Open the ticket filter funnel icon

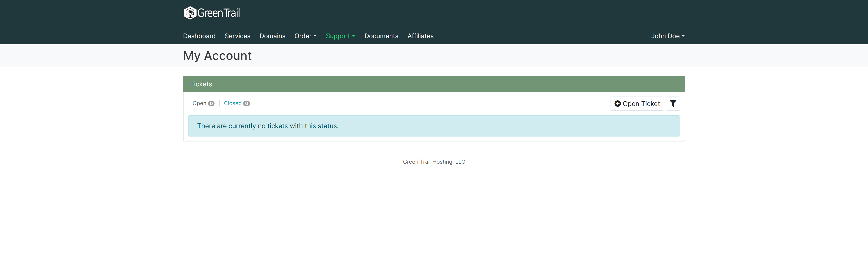[672, 104]
